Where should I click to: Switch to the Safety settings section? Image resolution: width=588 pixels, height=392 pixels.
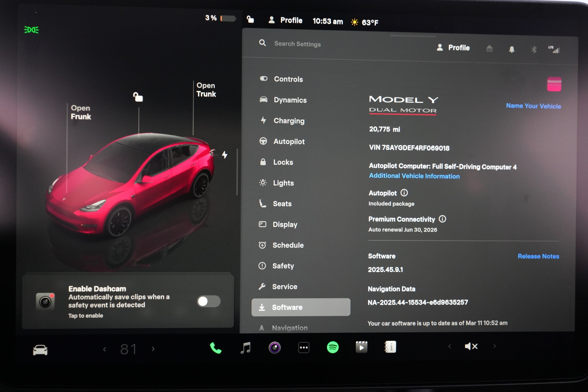coord(283,266)
